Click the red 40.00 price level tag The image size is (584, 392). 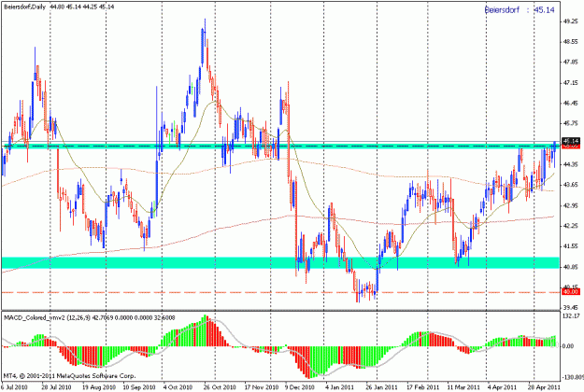click(x=571, y=292)
